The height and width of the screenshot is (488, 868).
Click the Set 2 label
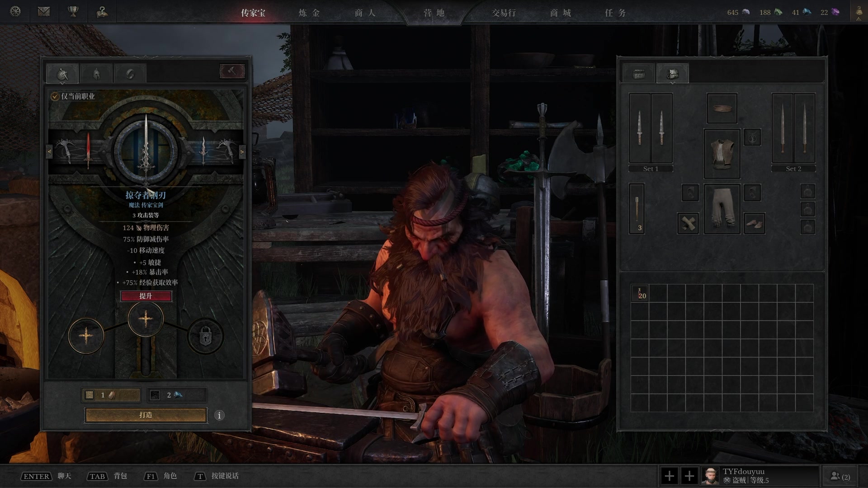(793, 169)
